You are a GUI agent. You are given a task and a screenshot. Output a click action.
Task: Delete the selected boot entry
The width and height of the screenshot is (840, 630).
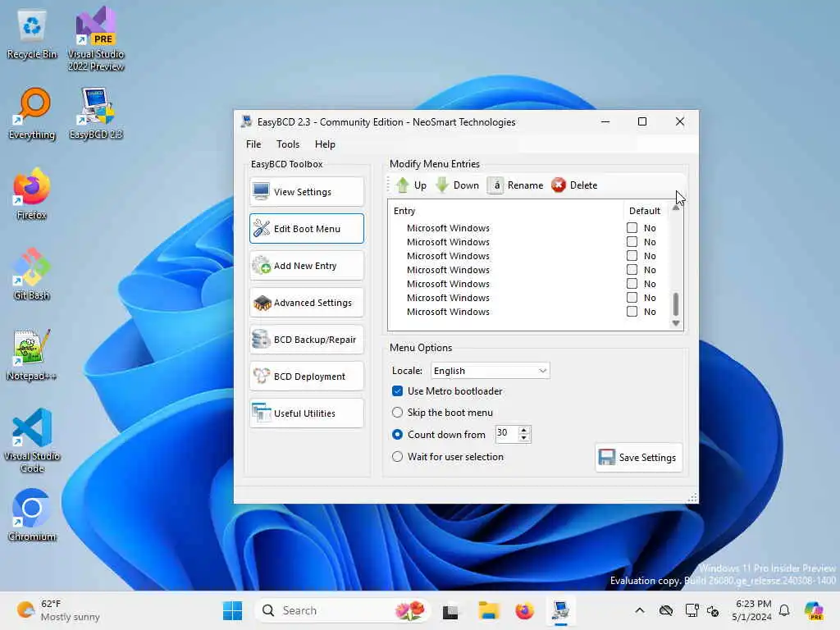[x=574, y=185]
